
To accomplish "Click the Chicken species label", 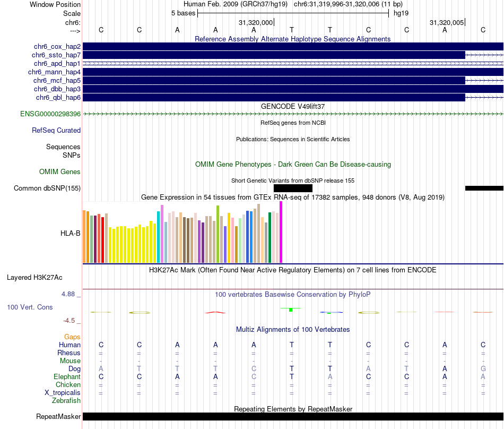I will [x=68, y=384].
